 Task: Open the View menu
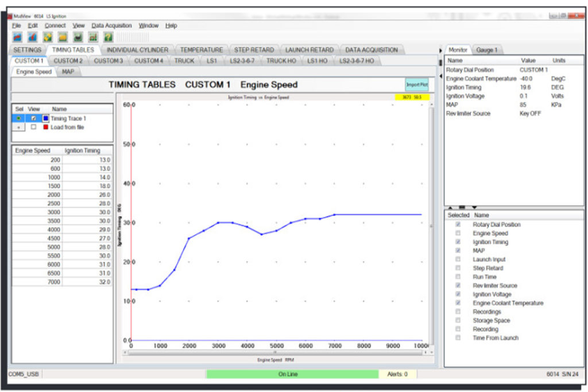[78, 25]
